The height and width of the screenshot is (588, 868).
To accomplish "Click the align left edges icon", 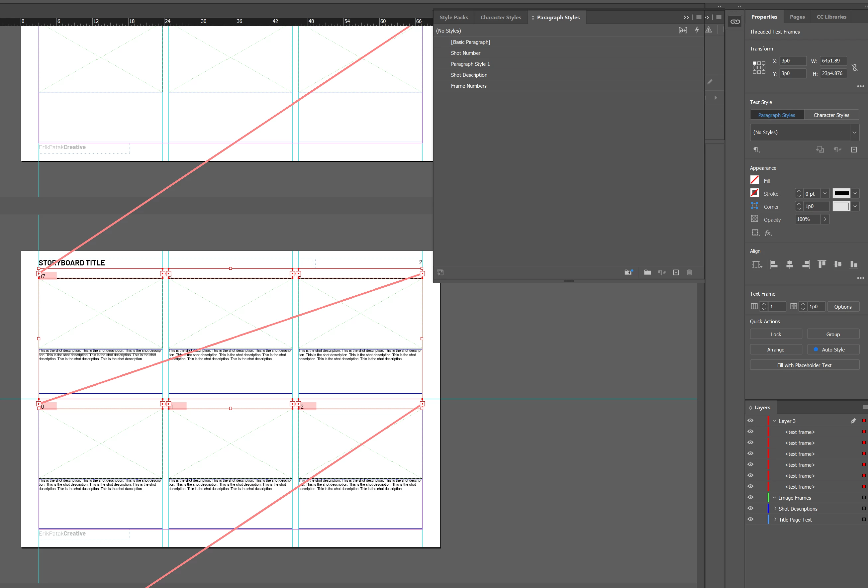I will [x=774, y=264].
